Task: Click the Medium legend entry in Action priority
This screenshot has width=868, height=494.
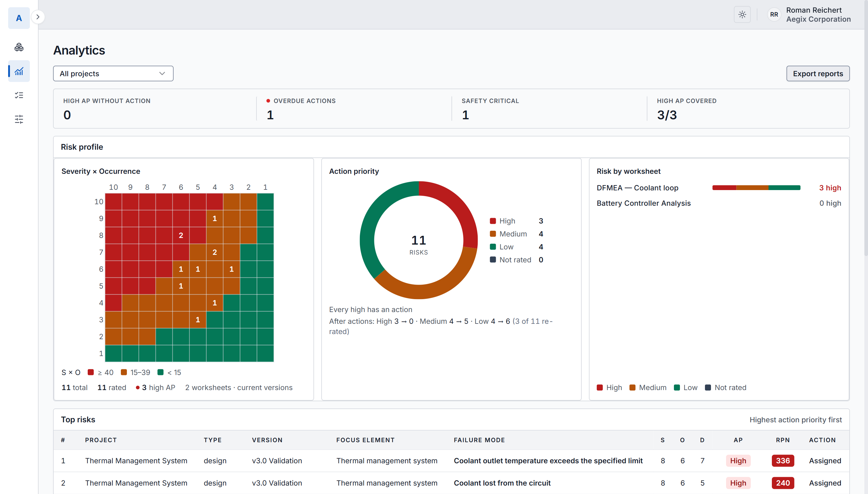Action: pos(516,234)
